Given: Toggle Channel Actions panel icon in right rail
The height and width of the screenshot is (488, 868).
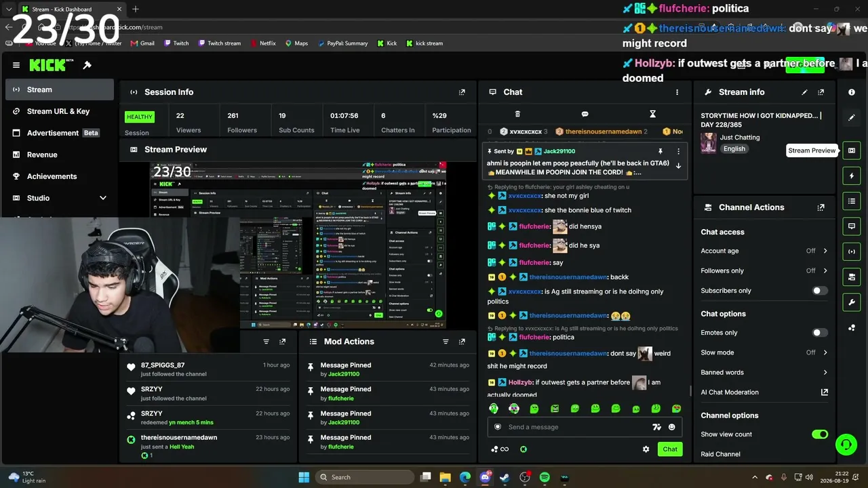Looking at the screenshot, I should [x=852, y=277].
